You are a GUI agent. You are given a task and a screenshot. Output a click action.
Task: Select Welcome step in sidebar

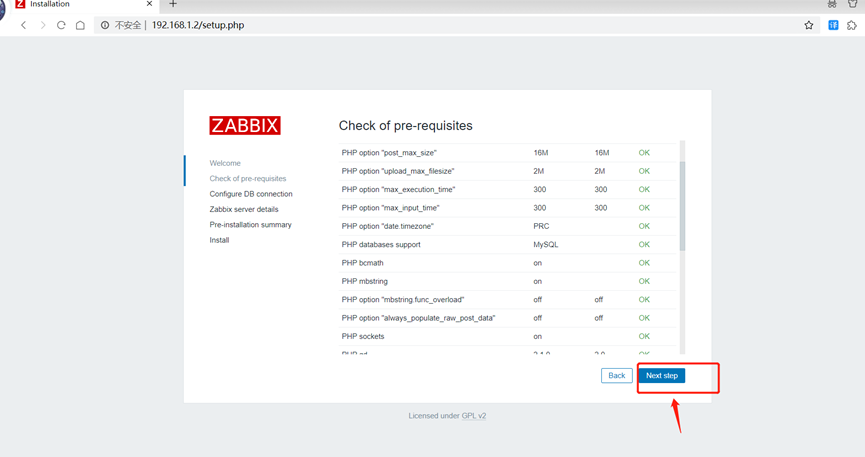[x=225, y=163]
